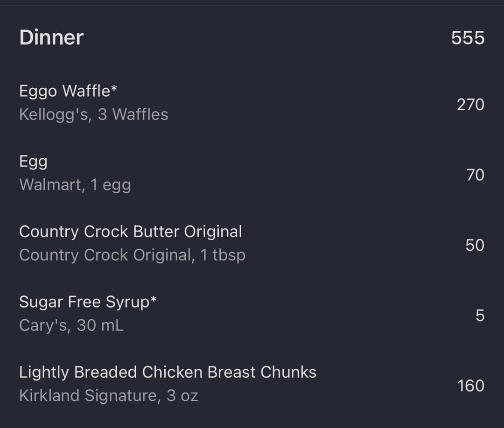Tap the 555 dinner calorie total
Viewport: 504px width, 428px height.
coord(468,38)
